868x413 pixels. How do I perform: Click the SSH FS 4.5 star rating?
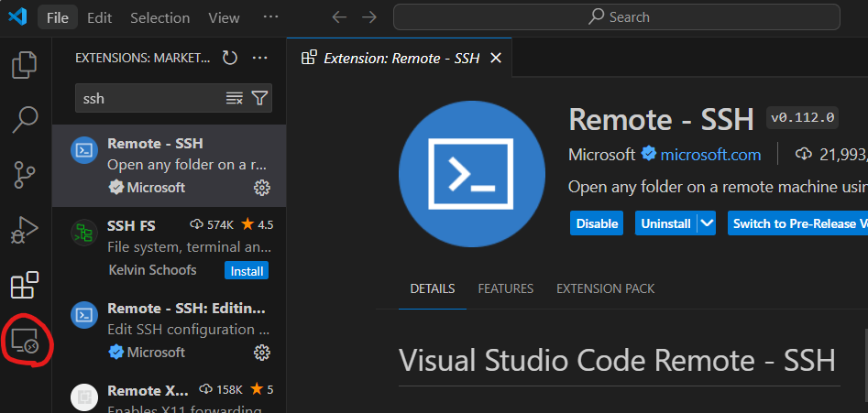(x=258, y=225)
